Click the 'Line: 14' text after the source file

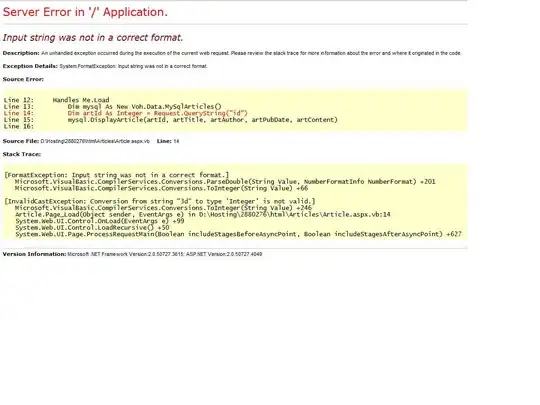(168, 141)
